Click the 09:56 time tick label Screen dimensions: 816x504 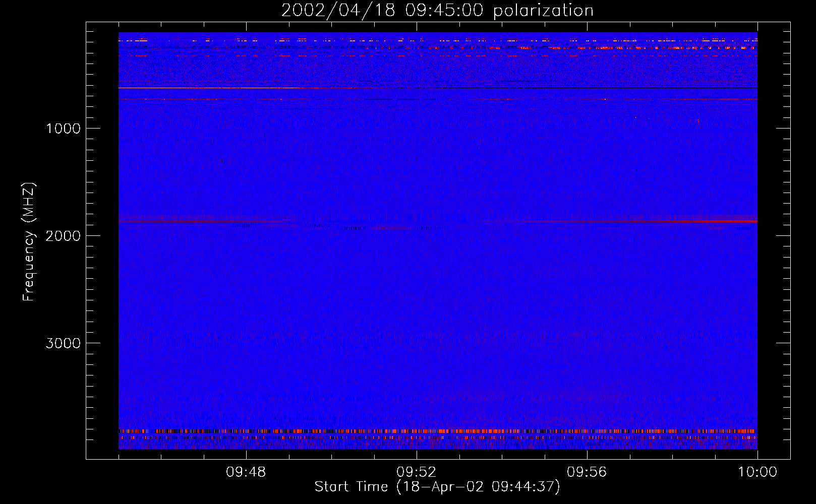tap(587, 472)
